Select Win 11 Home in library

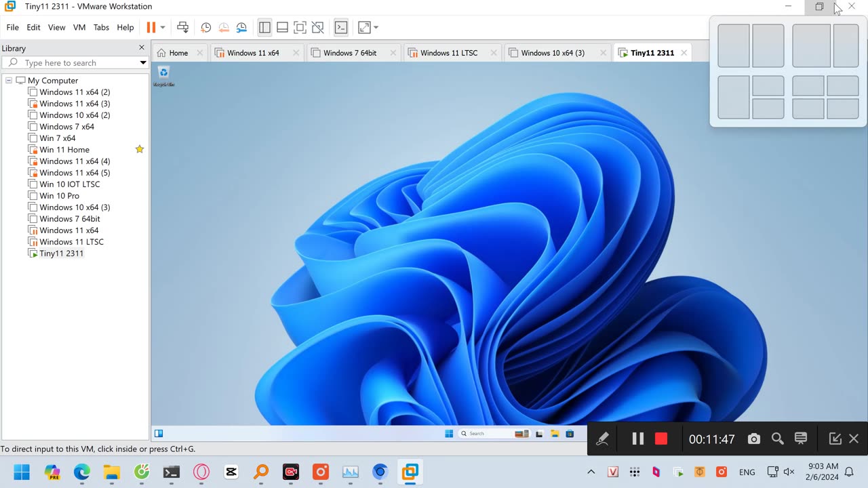click(64, 149)
